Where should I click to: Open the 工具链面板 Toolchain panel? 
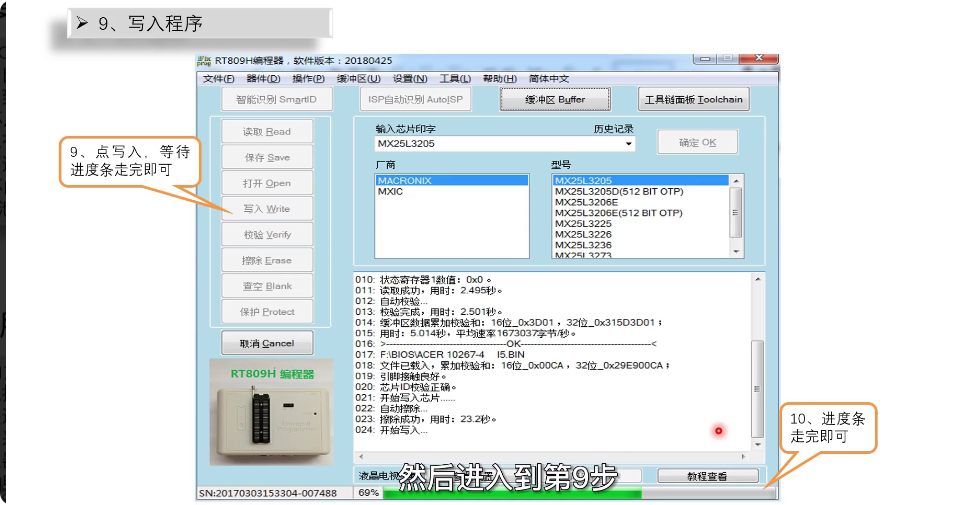[693, 99]
